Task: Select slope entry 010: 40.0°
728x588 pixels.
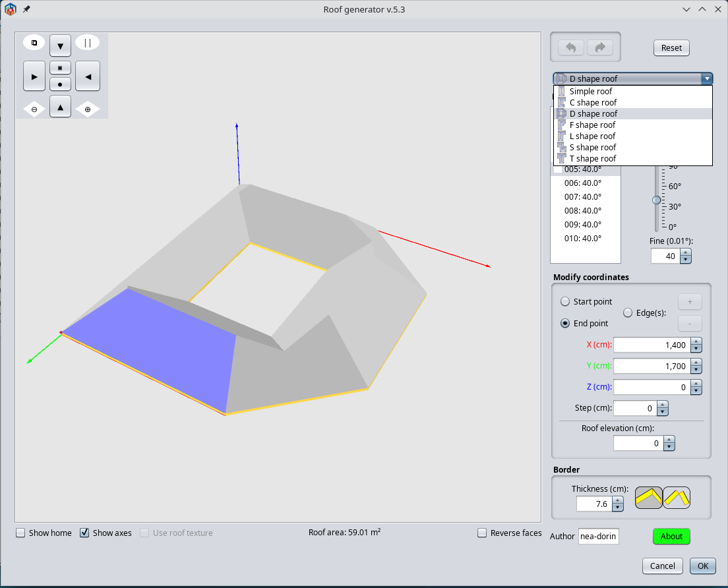Action: (x=586, y=238)
